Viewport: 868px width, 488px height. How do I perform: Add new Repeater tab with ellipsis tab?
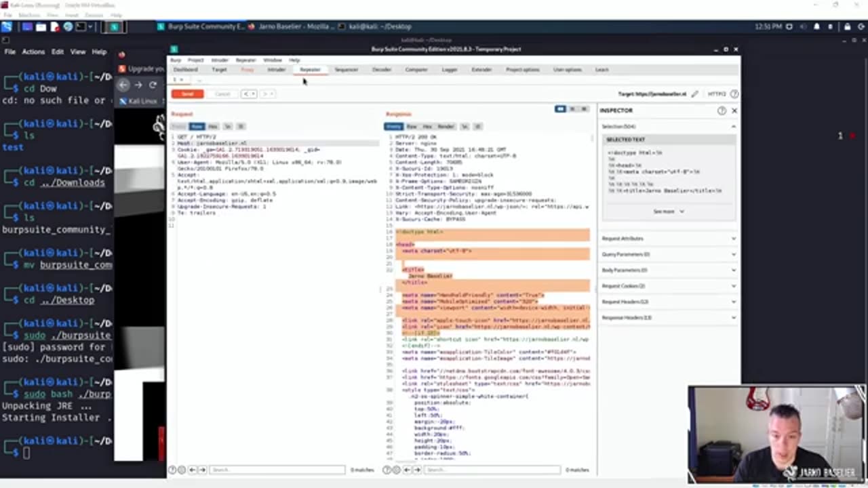pyautogui.click(x=199, y=80)
